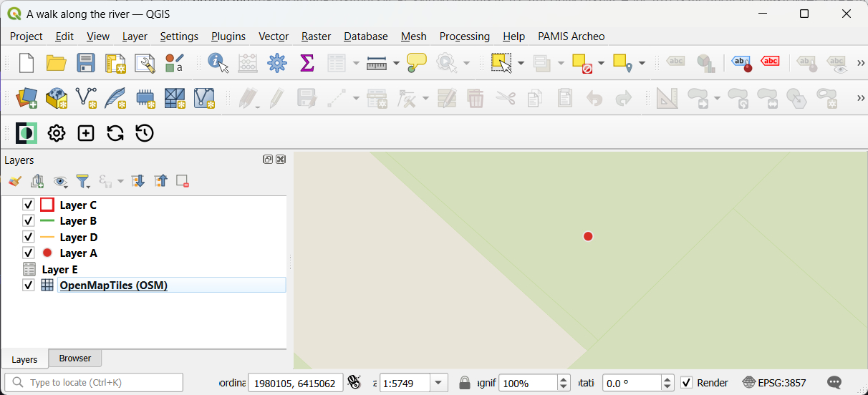Viewport: 868px width, 395px height.
Task: Select the Measure Line ruler tool
Action: [377, 63]
